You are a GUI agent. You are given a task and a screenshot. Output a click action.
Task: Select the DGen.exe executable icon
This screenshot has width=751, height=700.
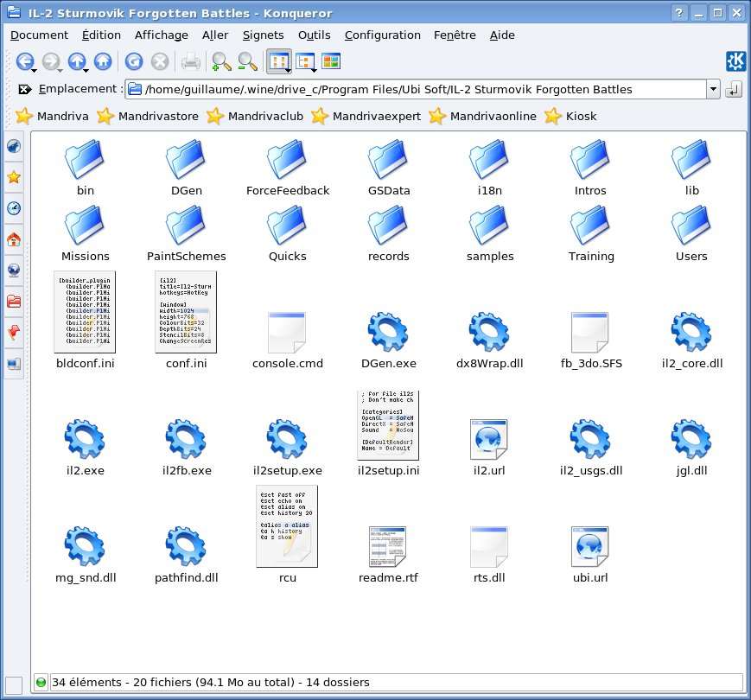pos(388,332)
